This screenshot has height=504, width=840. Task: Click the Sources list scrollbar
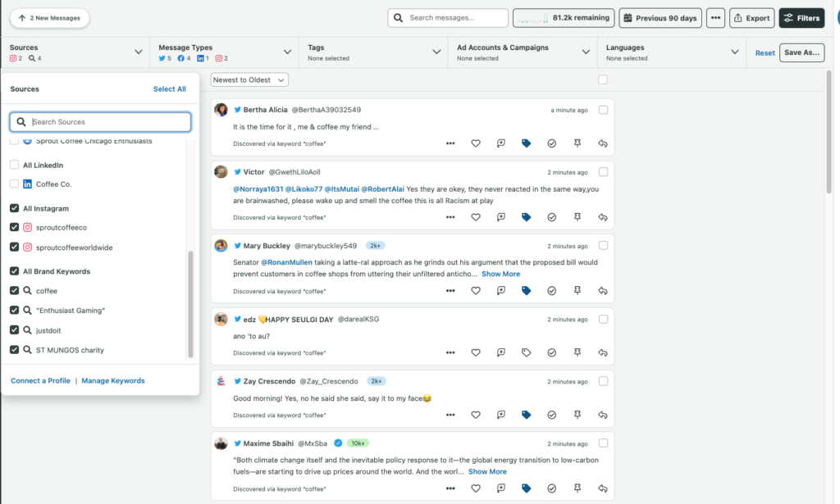point(190,304)
